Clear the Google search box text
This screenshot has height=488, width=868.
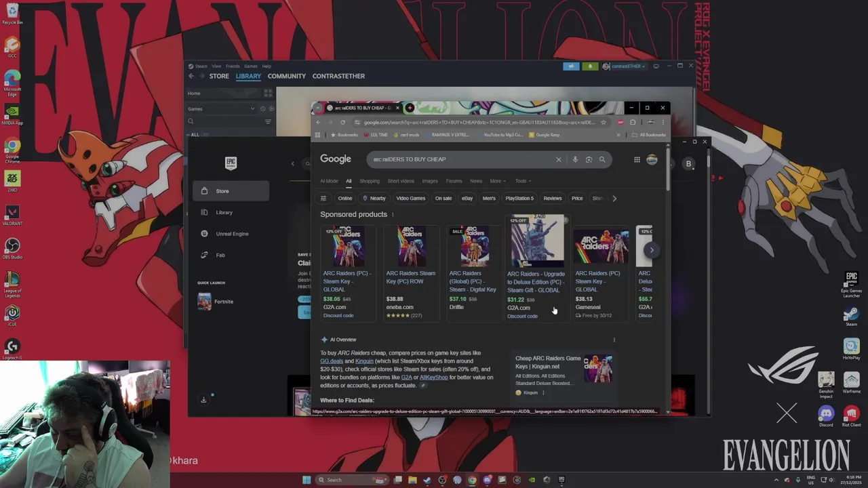[558, 159]
